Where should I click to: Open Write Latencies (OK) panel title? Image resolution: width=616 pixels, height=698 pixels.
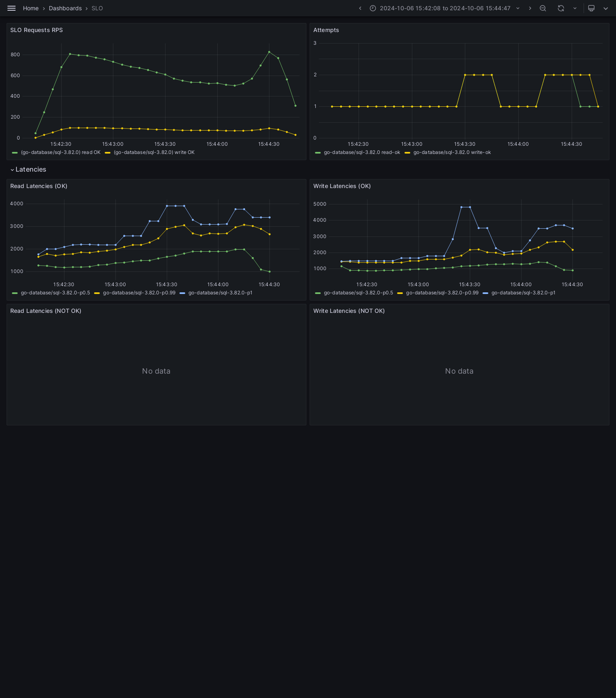(x=342, y=186)
